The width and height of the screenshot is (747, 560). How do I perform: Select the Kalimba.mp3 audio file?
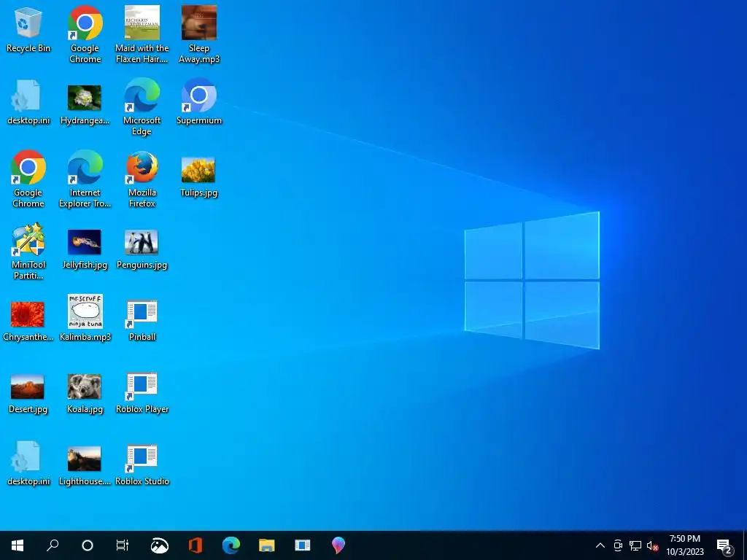[85, 317]
